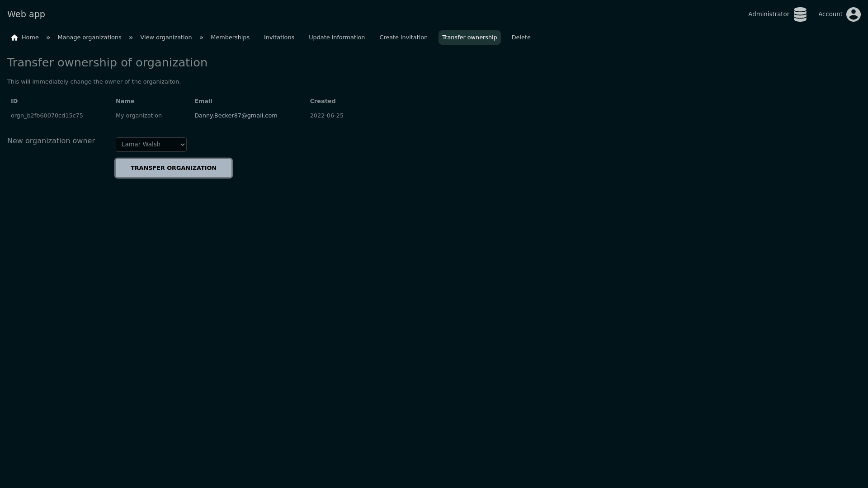Switch to the Memberships tab

pyautogui.click(x=230, y=38)
